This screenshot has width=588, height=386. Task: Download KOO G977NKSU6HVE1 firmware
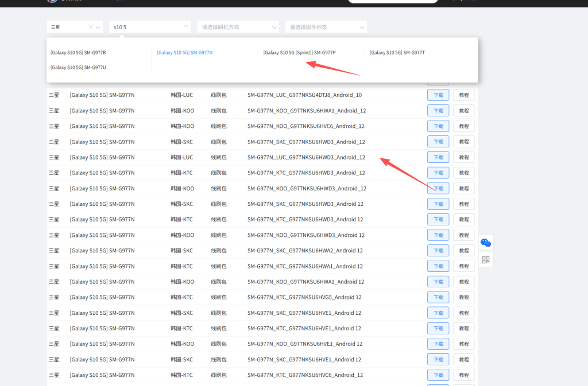[x=438, y=344]
